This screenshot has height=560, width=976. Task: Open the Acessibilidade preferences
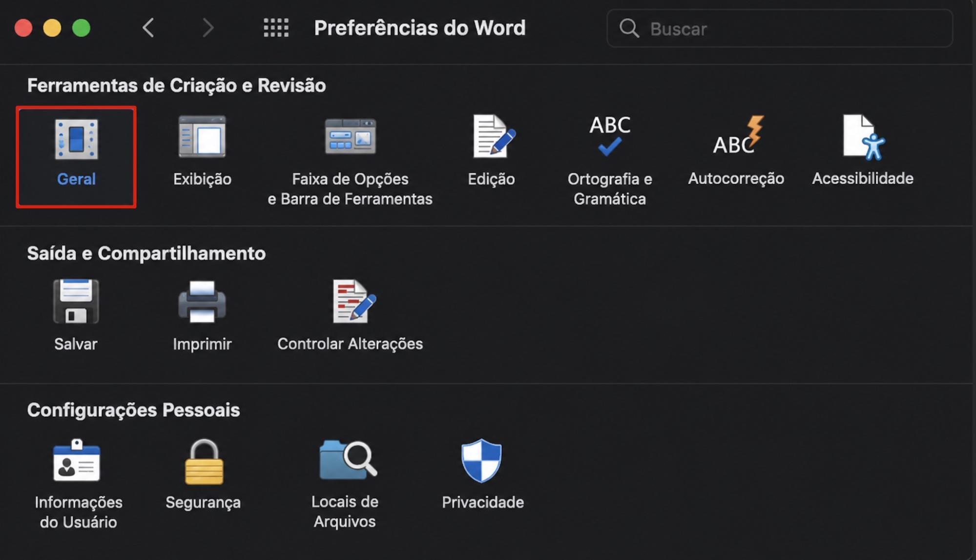863,151
